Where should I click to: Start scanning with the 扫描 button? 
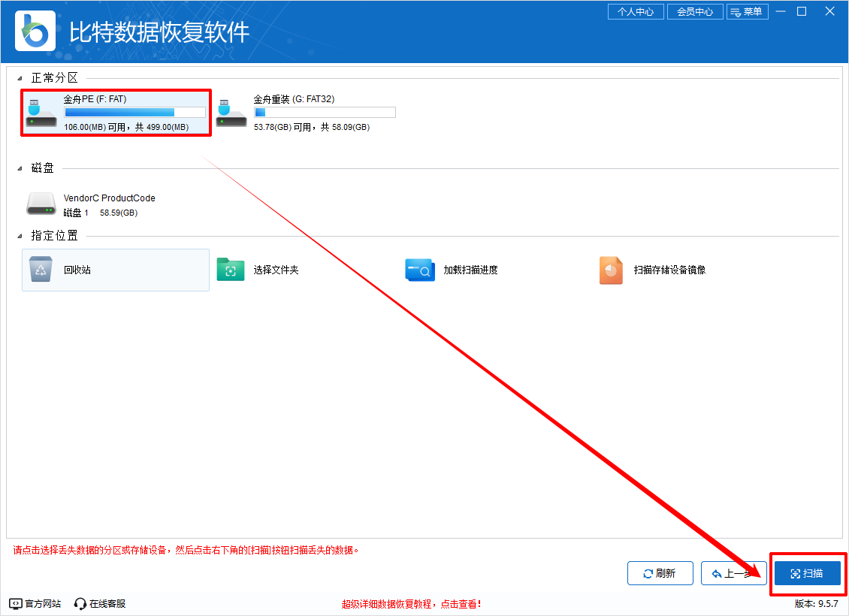tap(808, 573)
